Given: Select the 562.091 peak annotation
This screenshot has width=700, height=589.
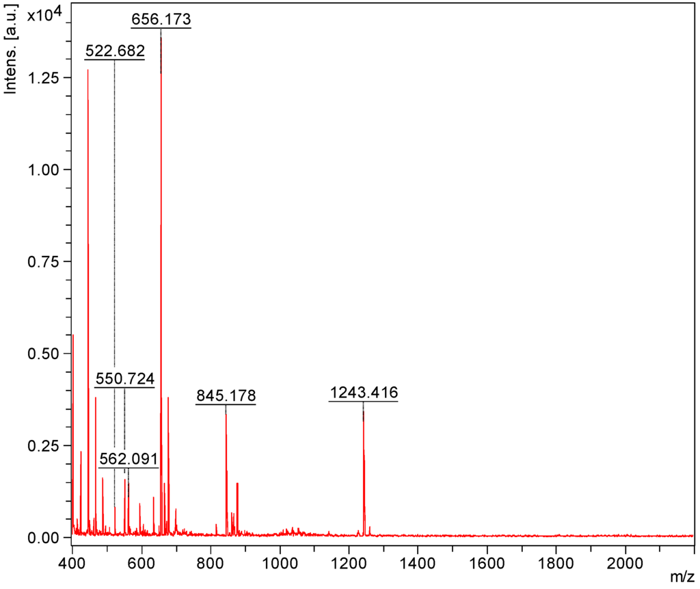Looking at the screenshot, I should coord(129,459).
